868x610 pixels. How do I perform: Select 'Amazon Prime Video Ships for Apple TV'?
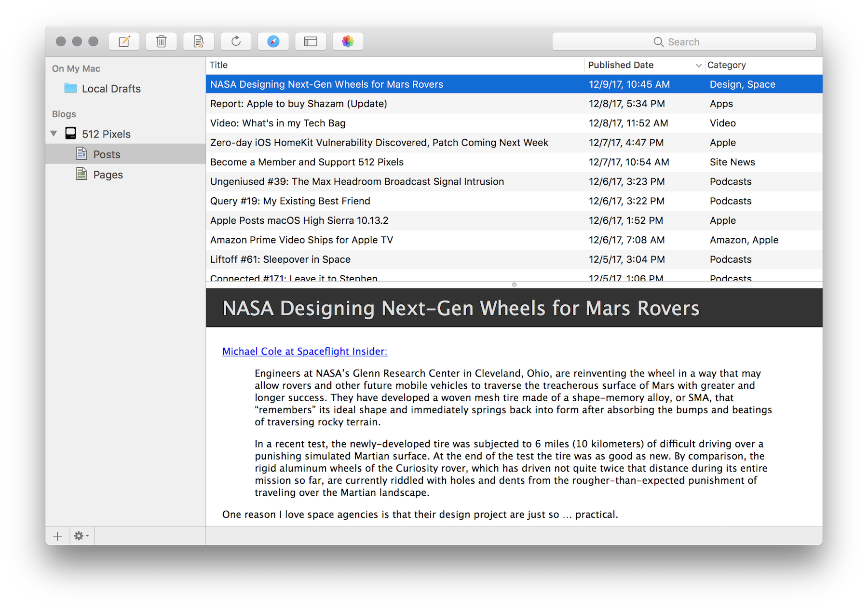tap(514, 240)
